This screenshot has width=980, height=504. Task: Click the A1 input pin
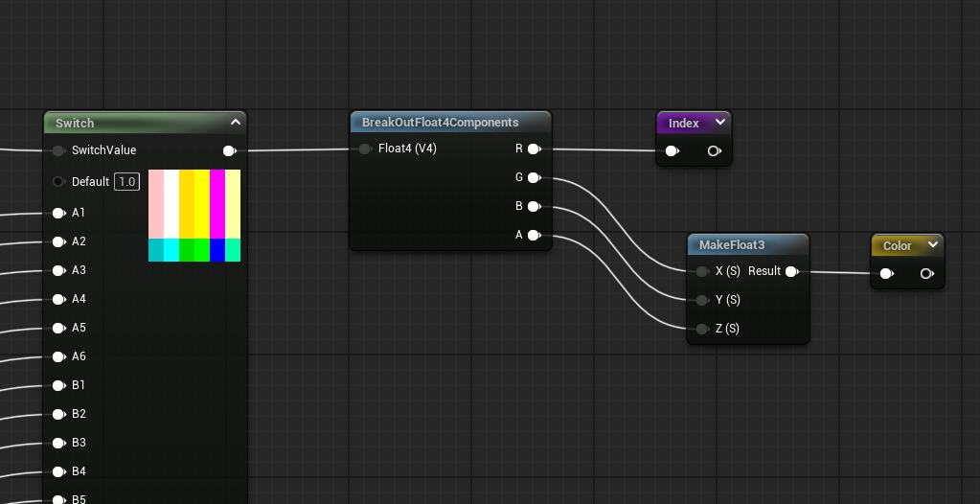tap(58, 214)
